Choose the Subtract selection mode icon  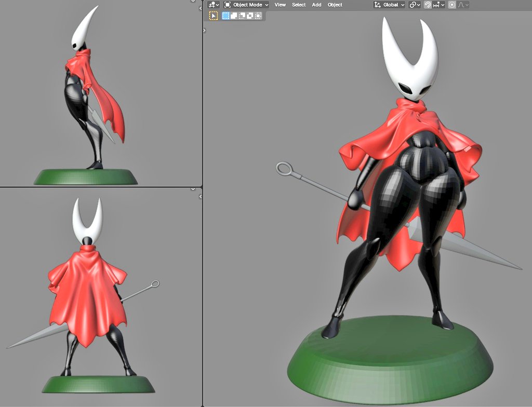(x=242, y=16)
